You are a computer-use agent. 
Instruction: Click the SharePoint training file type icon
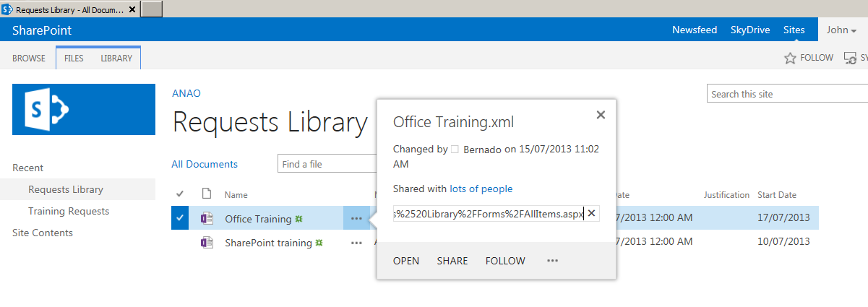(207, 243)
